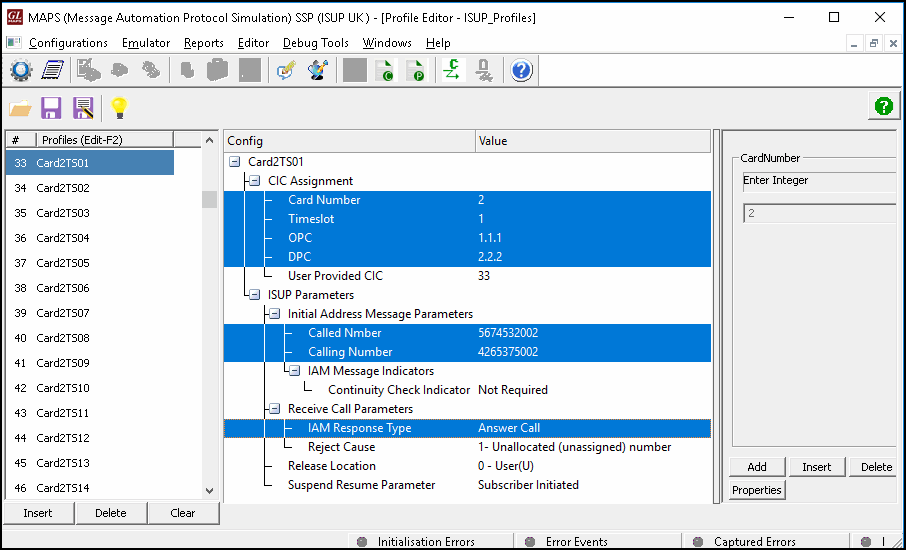Click the green C arrows toolbar icon

click(x=454, y=70)
